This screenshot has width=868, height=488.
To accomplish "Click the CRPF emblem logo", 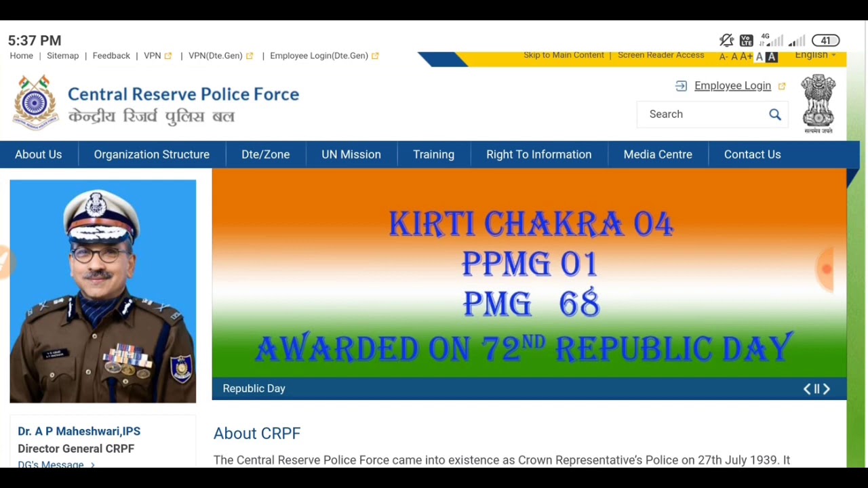I will coord(35,102).
